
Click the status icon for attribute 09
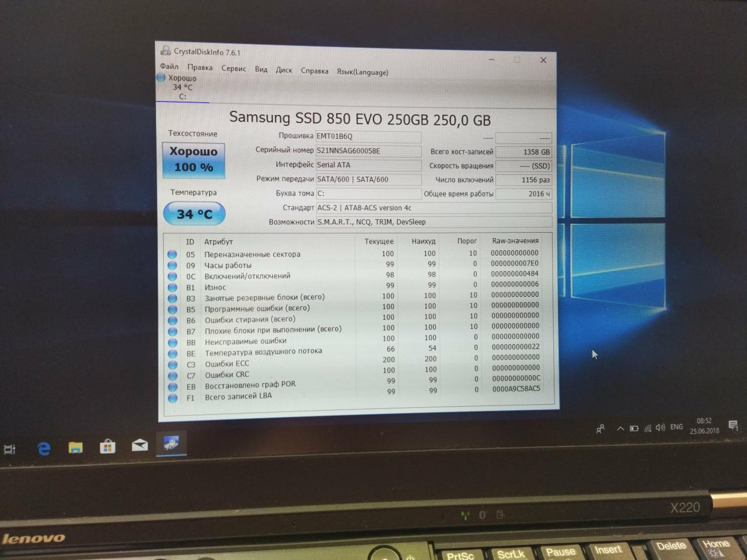point(172,265)
